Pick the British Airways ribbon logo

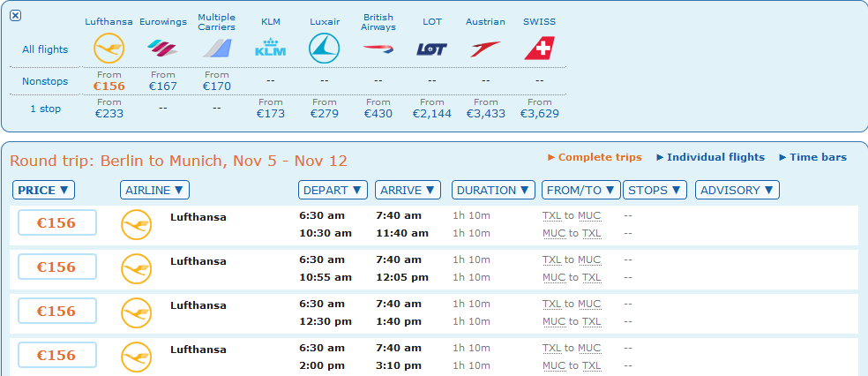[378, 49]
